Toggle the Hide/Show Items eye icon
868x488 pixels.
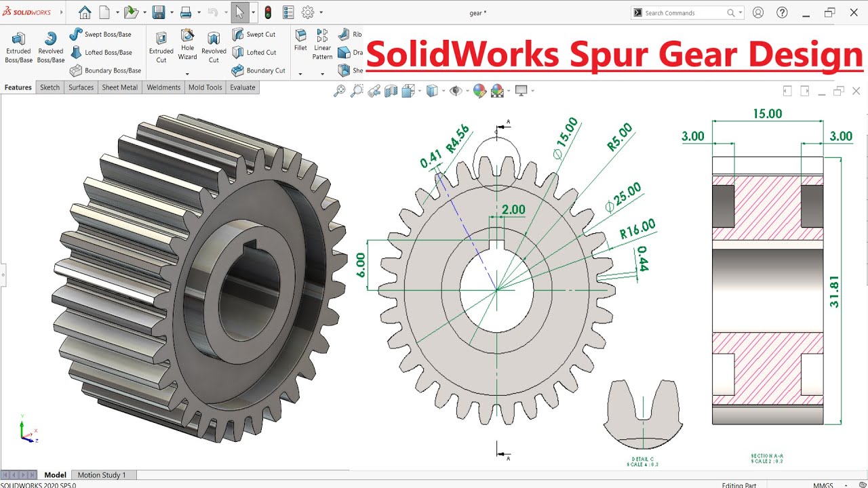[456, 90]
